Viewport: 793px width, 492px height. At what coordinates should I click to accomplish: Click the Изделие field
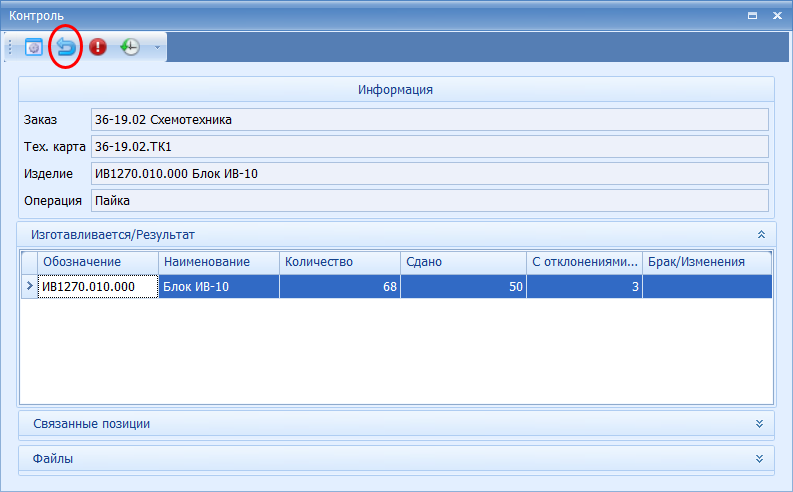428,173
